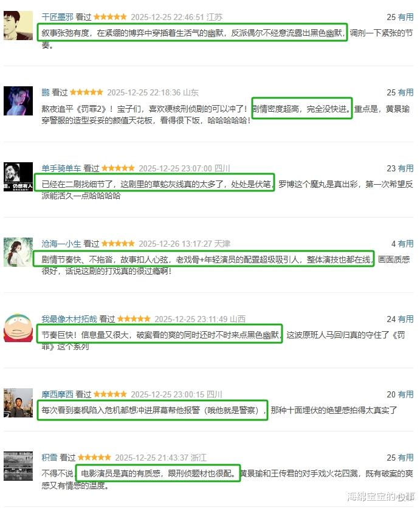The height and width of the screenshot is (508, 420).
Task: View 摩西摩西's profile avatar
Action: (x=18, y=403)
